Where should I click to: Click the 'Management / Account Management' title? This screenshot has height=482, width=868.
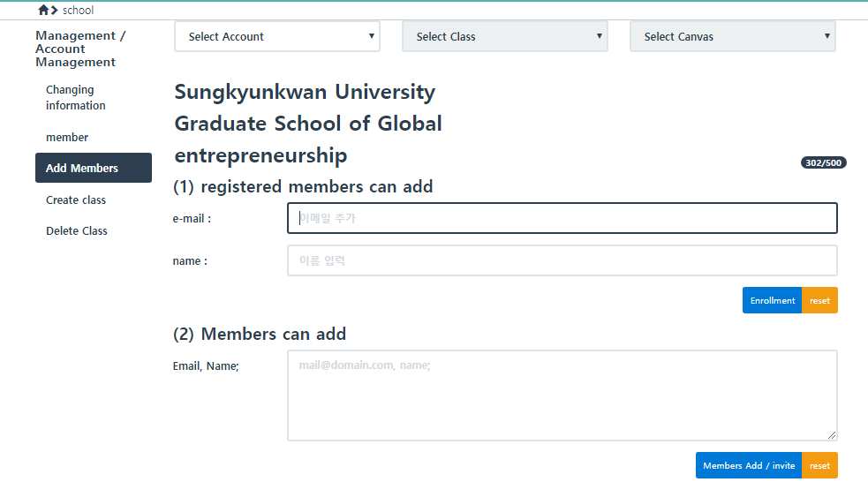click(81, 49)
